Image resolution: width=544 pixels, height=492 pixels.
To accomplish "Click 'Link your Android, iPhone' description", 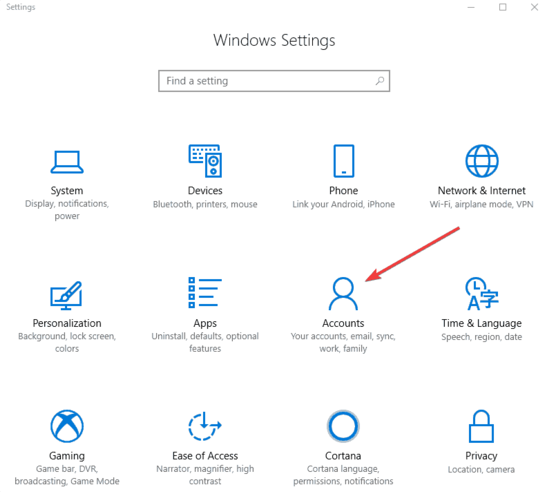I will (343, 204).
